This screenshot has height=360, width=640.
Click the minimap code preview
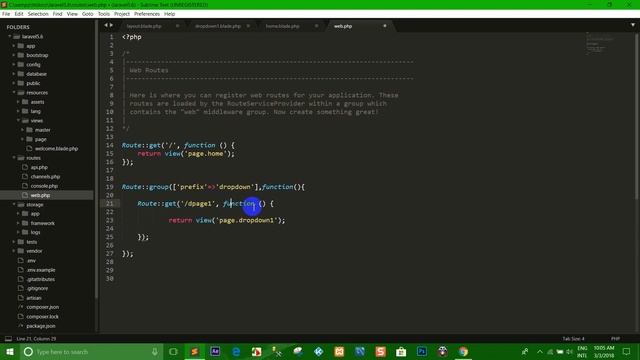tap(600, 43)
